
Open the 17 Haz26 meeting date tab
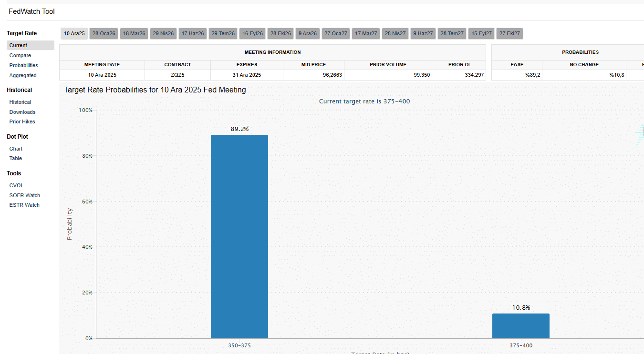tap(193, 34)
